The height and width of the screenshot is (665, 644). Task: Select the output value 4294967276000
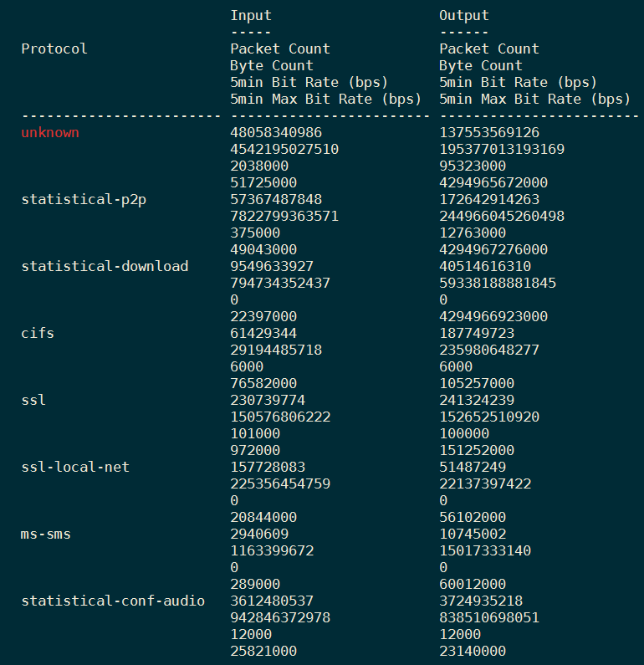pyautogui.click(x=493, y=249)
